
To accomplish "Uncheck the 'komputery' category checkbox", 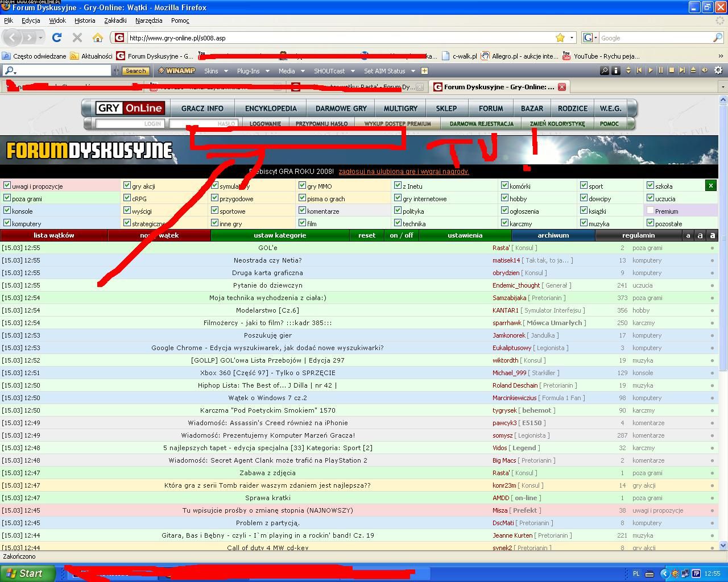I will click(7, 223).
